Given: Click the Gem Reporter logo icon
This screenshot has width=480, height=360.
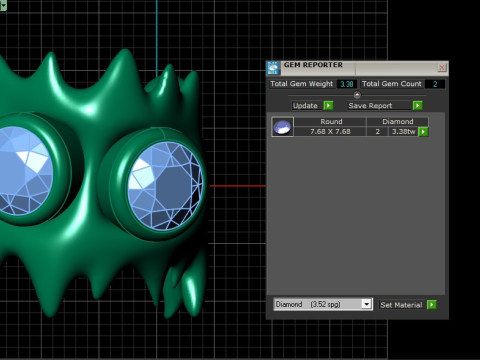Looking at the screenshot, I should [x=273, y=68].
